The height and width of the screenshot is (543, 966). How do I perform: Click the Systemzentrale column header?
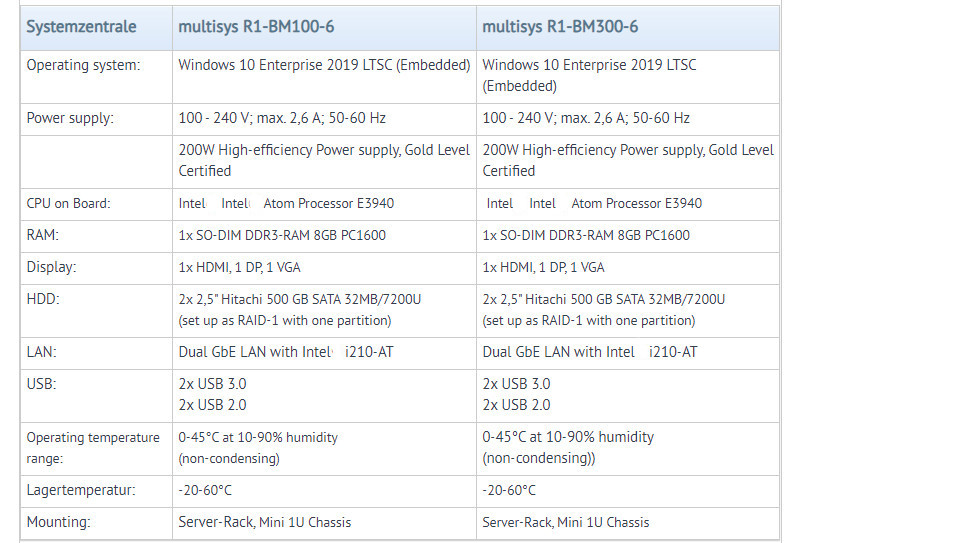pyautogui.click(x=81, y=27)
